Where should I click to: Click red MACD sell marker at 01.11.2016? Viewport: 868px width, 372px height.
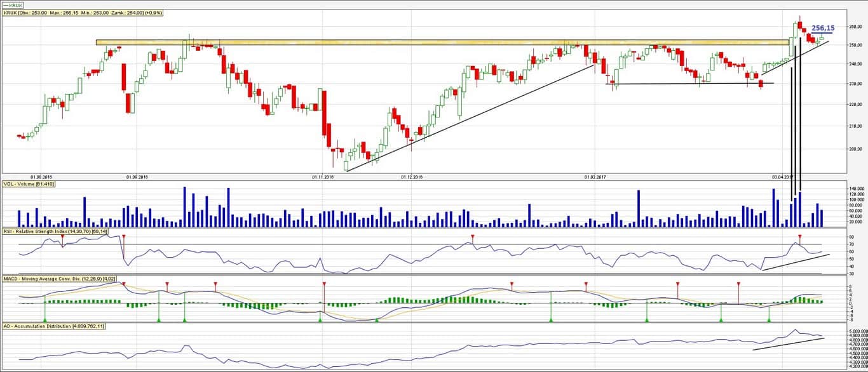pyautogui.click(x=324, y=284)
